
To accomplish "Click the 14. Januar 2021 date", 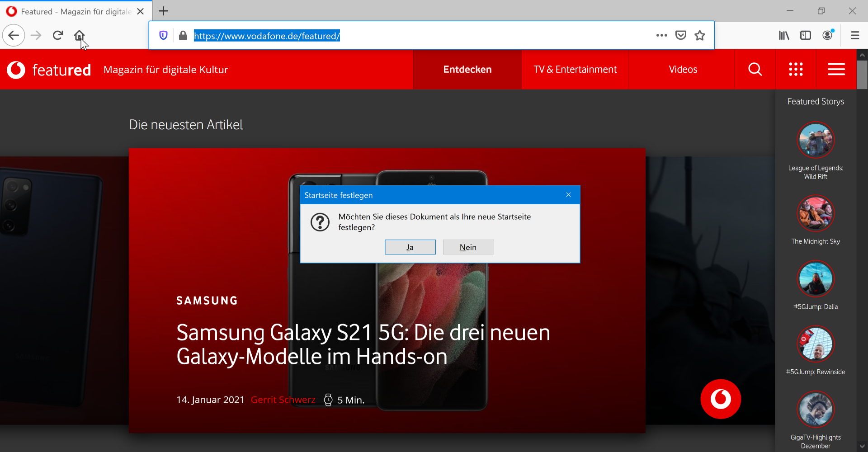I will (x=210, y=400).
